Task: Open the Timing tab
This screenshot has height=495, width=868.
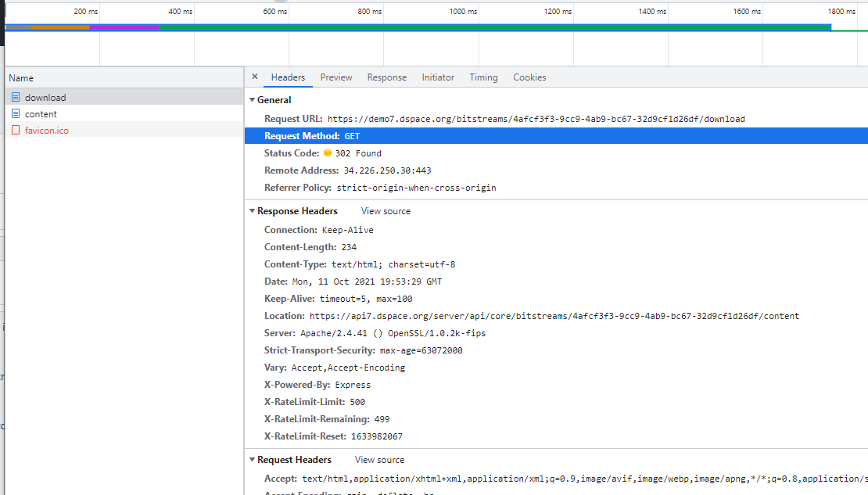Action: pyautogui.click(x=483, y=77)
